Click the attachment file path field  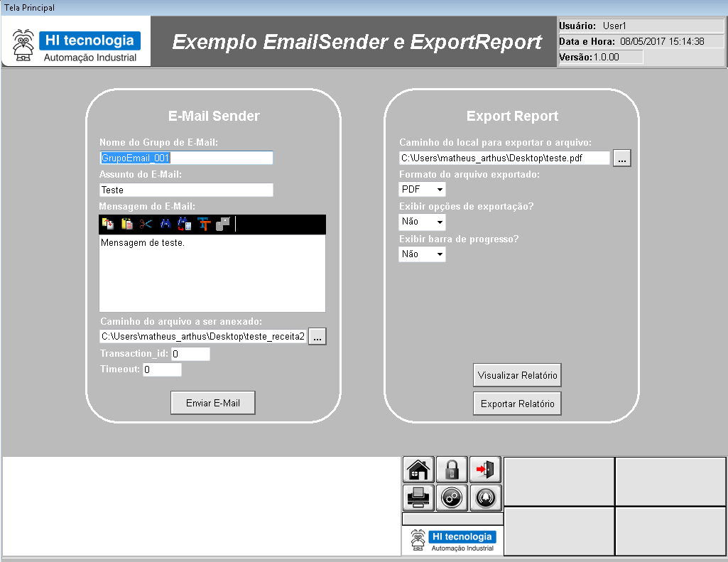click(x=203, y=336)
